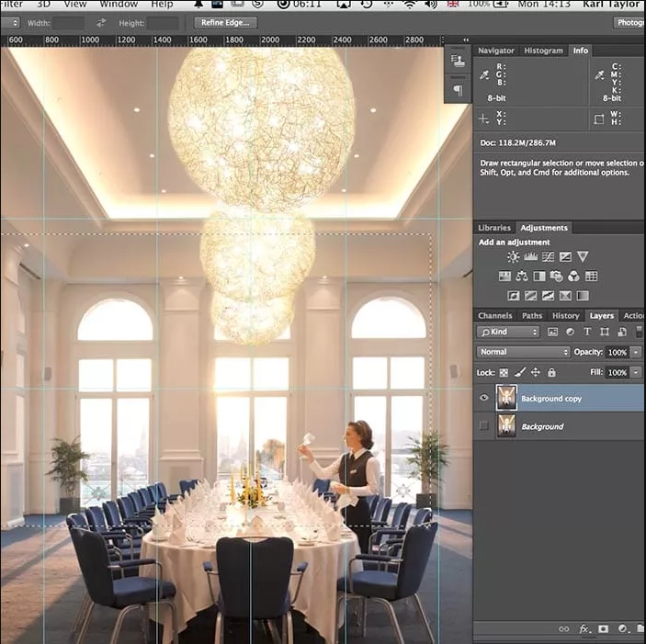The height and width of the screenshot is (644, 646).
Task: Swap Width and Height values
Action: [101, 23]
